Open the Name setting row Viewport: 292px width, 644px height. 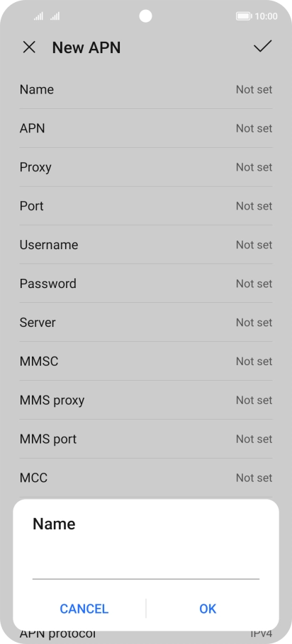pos(146,90)
